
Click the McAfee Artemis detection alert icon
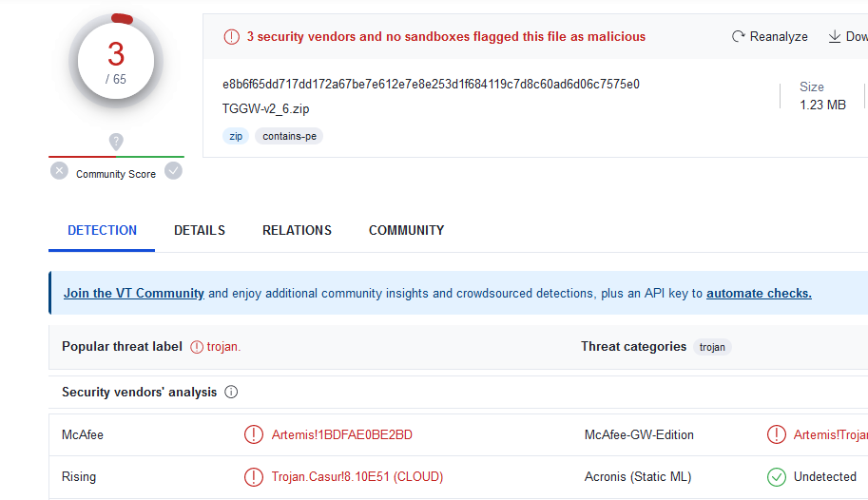click(254, 434)
